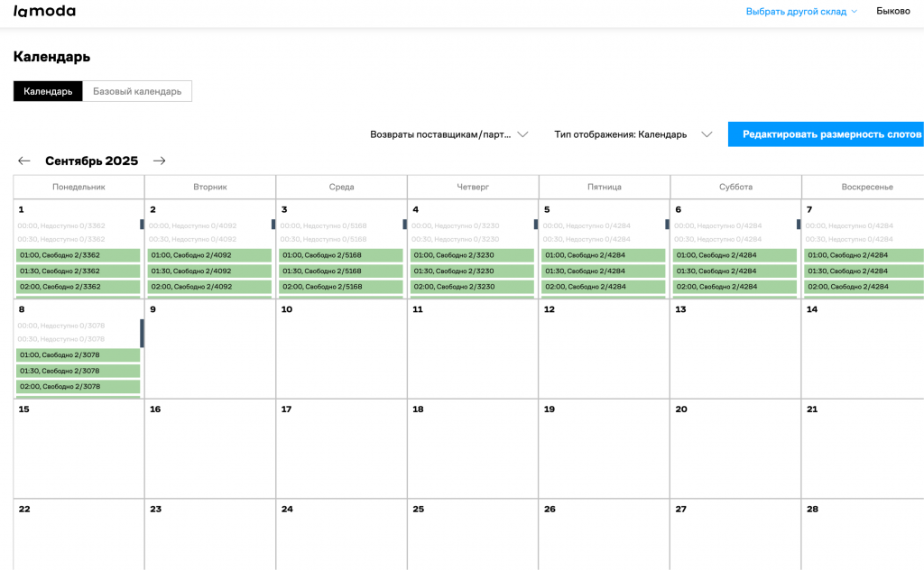Select the 'Календарь' tab
The width and height of the screenshot is (924, 570).
48,91
